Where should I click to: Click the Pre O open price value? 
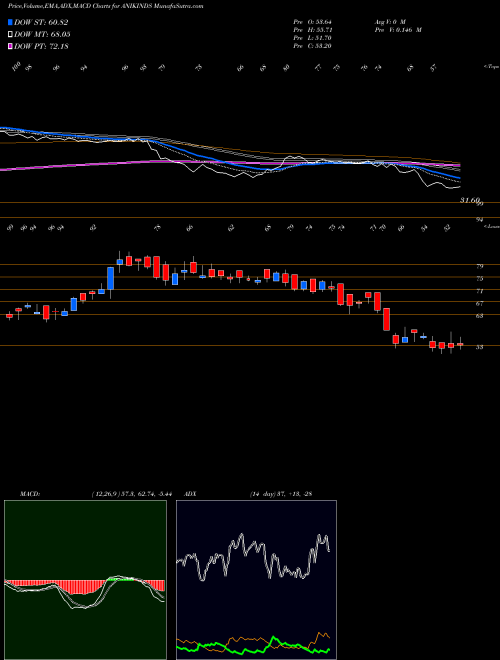[313, 22]
